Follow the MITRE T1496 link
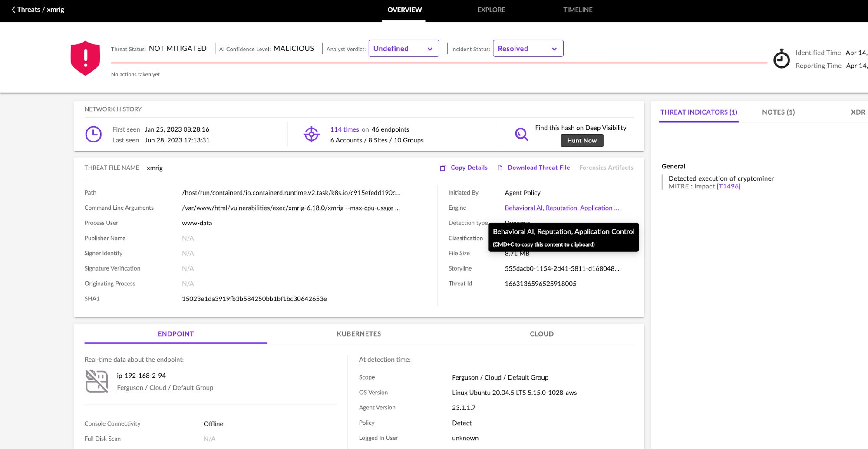Screen dimensions: 868x449 click(728, 186)
